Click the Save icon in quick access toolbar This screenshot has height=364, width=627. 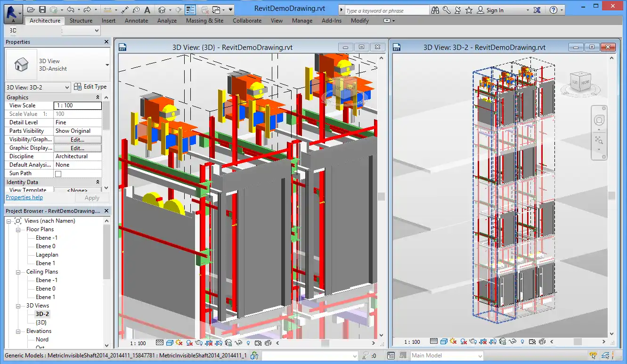pos(42,9)
